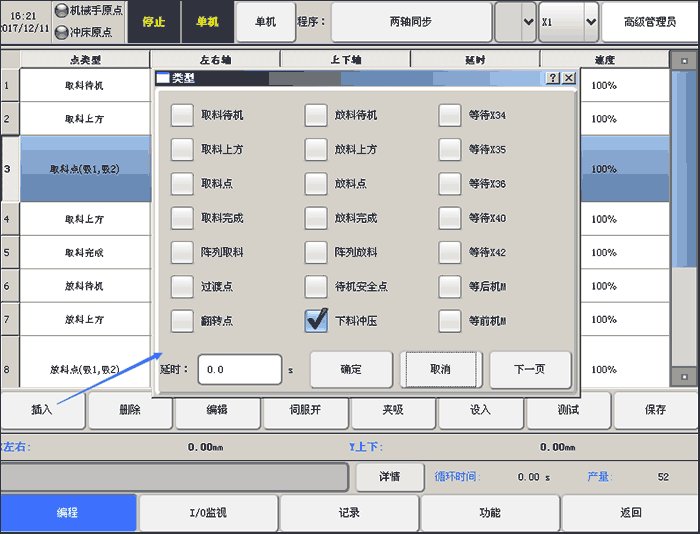This screenshot has width=700, height=534.
Task: Switch to the I/O监视 tab
Action: (x=208, y=513)
